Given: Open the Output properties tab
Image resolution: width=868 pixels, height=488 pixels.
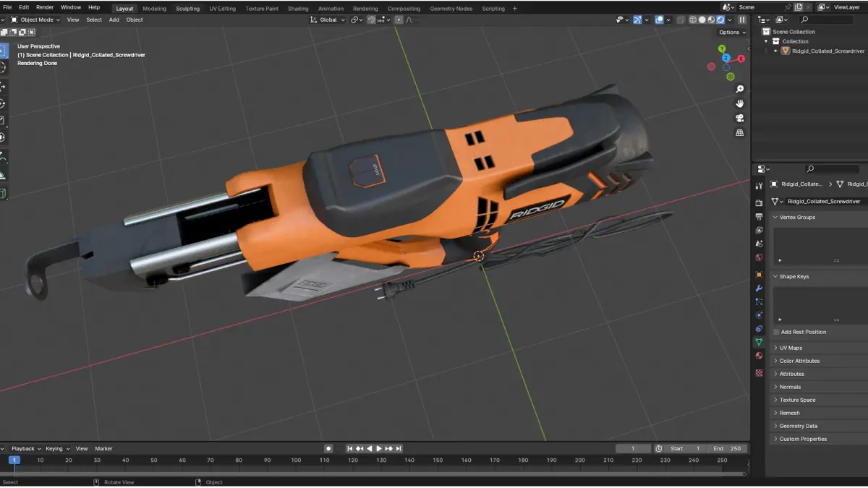Looking at the screenshot, I should pyautogui.click(x=759, y=217).
